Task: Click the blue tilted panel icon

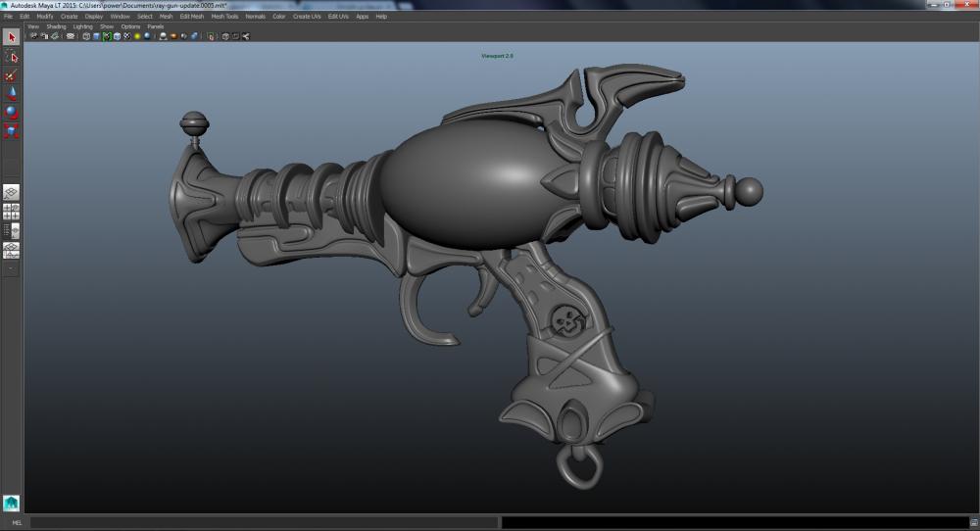Action: tap(194, 36)
